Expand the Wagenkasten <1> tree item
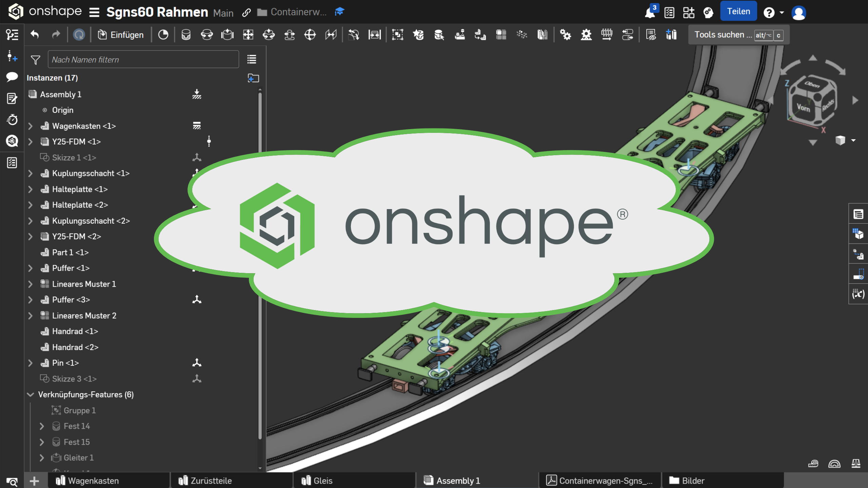Viewport: 868px width, 488px height. pos(31,126)
